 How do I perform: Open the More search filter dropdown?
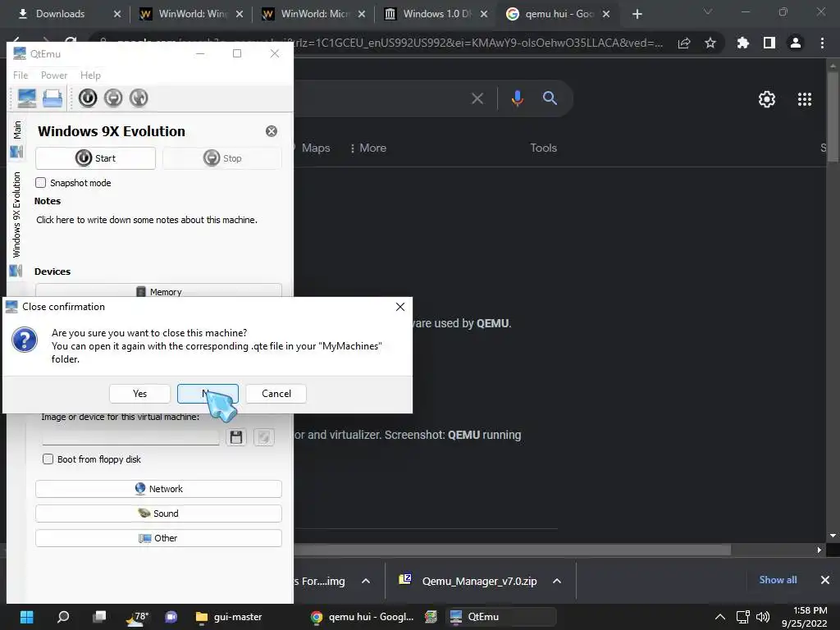(x=367, y=148)
